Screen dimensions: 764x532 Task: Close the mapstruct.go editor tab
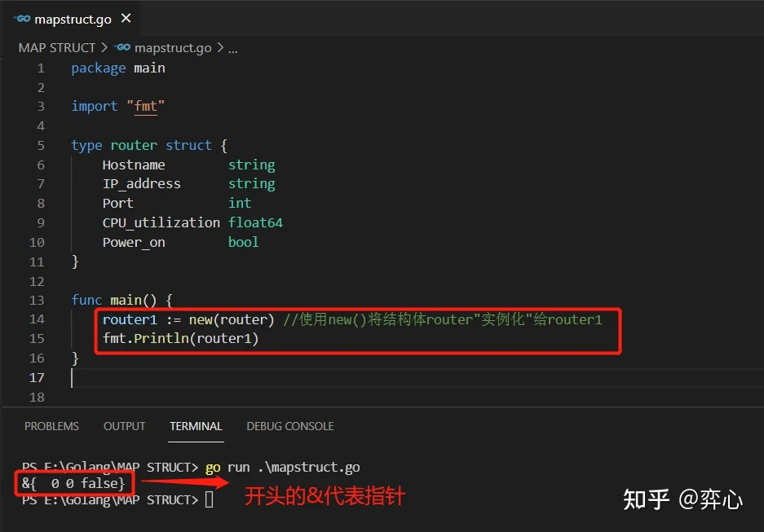click(x=126, y=19)
